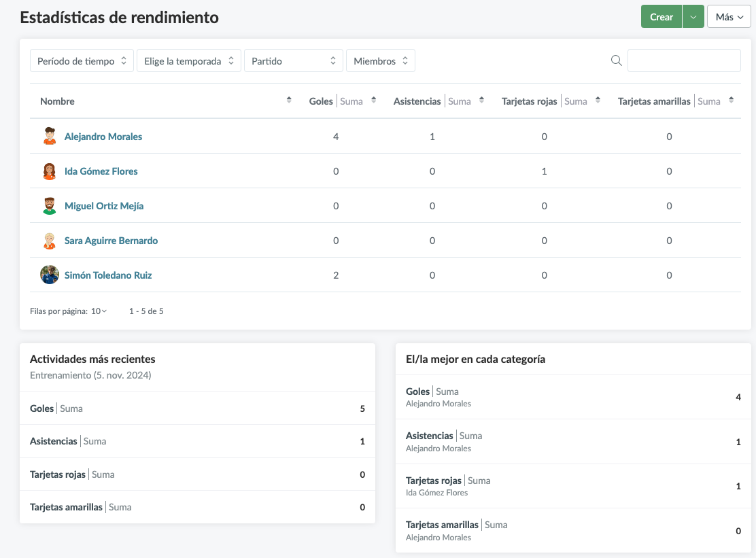Screen dimensions: 756x558
Task: Sort table by Nombre column arrows
Action: coord(289,101)
